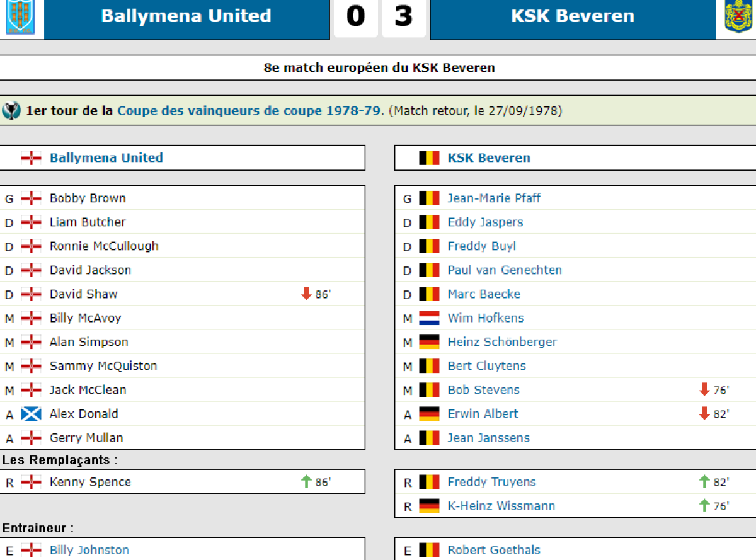This screenshot has height=560, width=756.
Task: Click the Ballymena United club crest
Action: point(20,17)
